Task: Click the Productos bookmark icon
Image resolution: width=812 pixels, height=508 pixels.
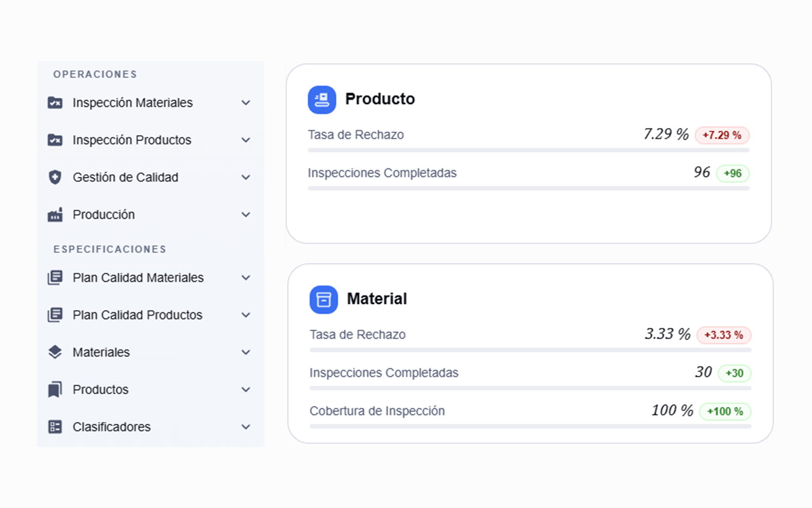Action: coord(55,390)
